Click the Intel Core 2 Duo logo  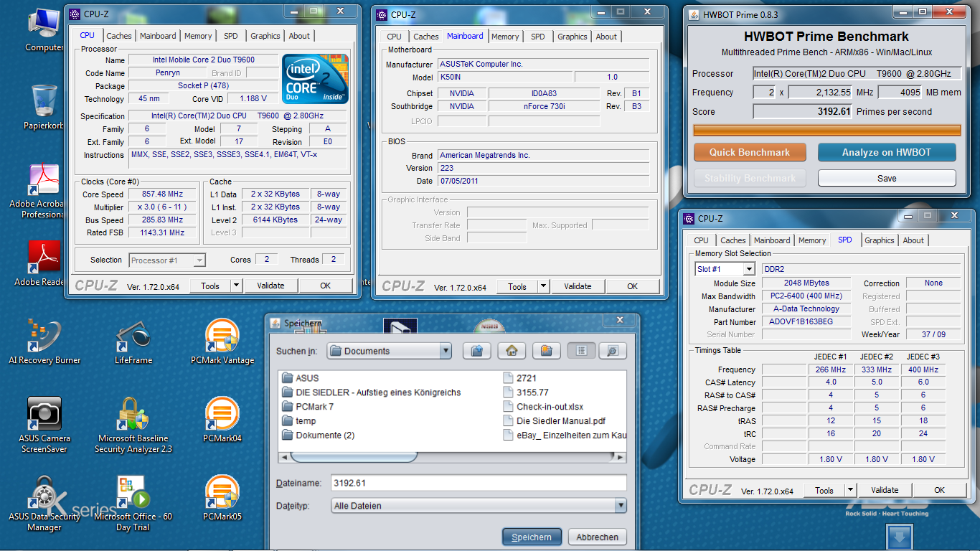click(x=315, y=79)
